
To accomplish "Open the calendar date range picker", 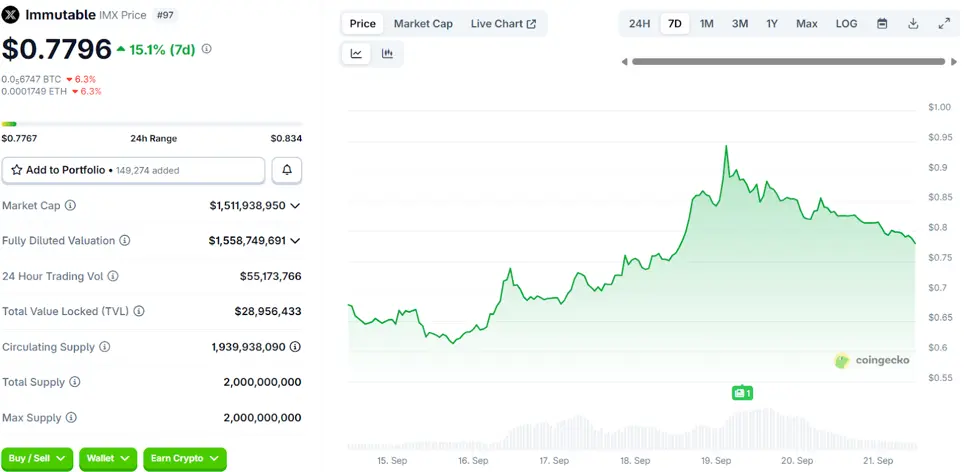I will coord(882,24).
